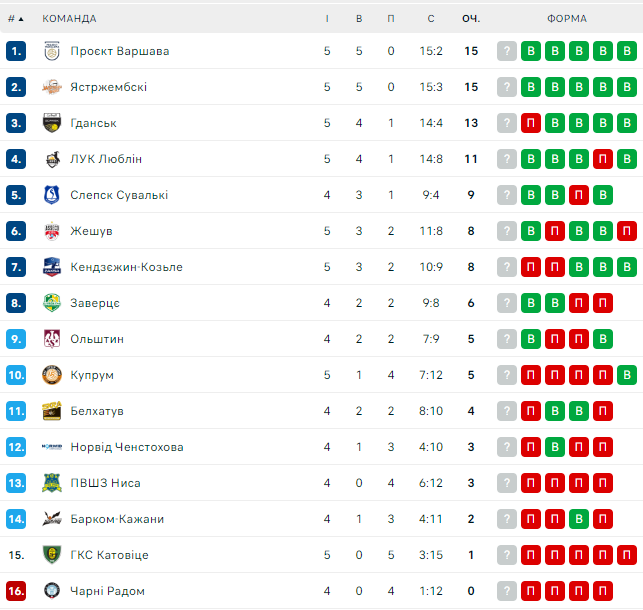The height and width of the screenshot is (610, 643).
Task: Sort table by the # column arrow
Action: point(16,18)
